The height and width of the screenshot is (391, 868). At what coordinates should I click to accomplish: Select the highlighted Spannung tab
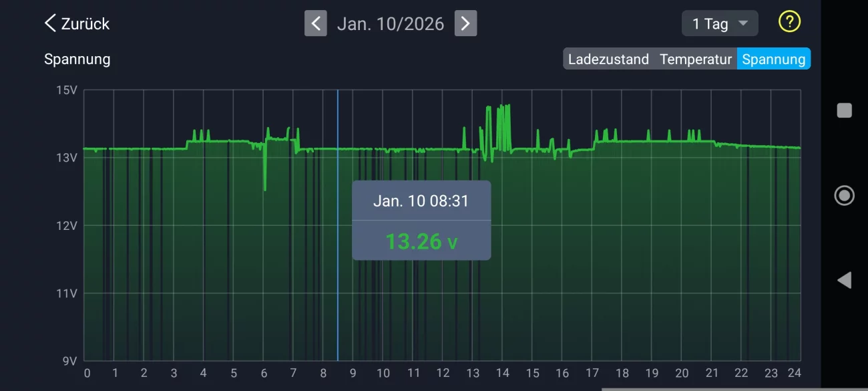(x=773, y=59)
